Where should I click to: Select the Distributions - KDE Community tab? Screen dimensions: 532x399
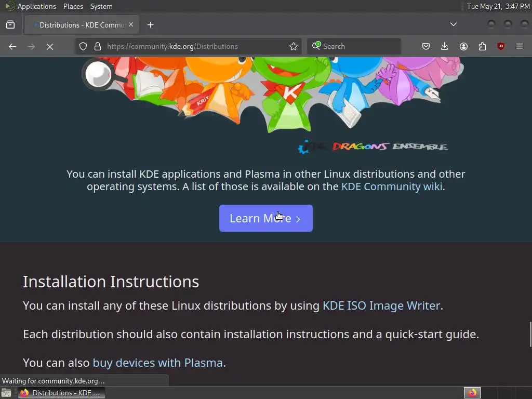click(x=82, y=25)
